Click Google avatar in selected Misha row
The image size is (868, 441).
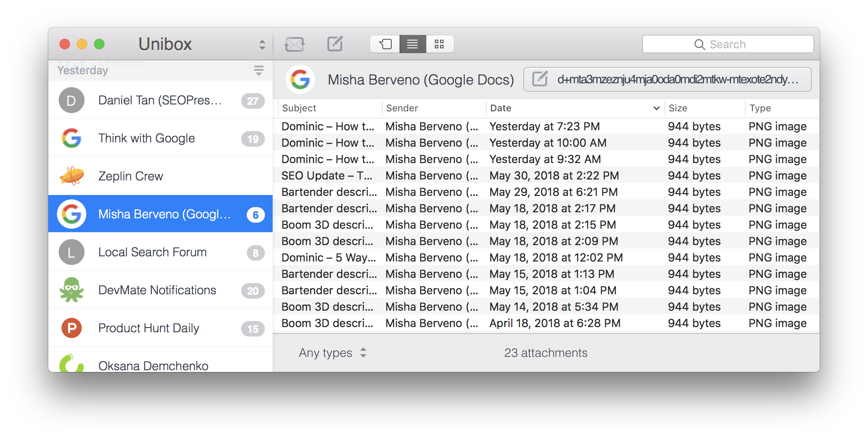(x=72, y=214)
